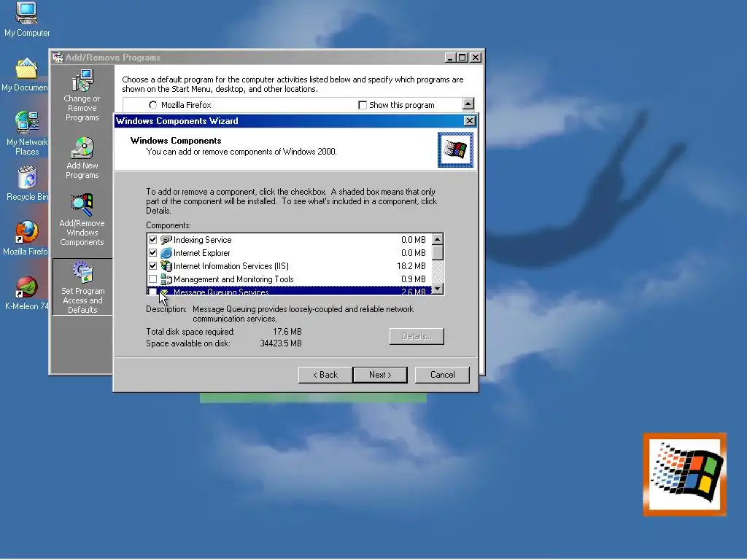Select the Mozilla Firefox radio button
This screenshot has height=560, width=747.
coord(152,105)
